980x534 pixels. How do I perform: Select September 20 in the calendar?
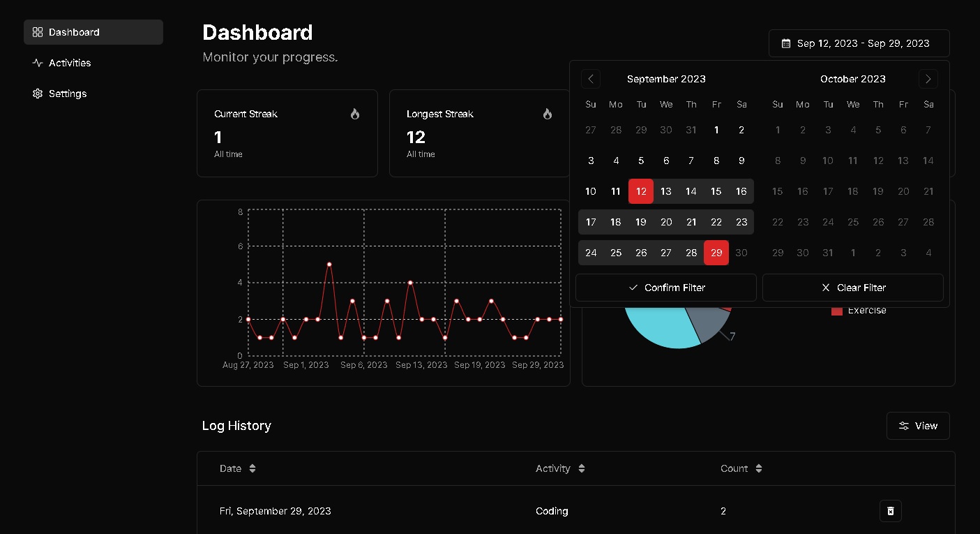(x=666, y=222)
